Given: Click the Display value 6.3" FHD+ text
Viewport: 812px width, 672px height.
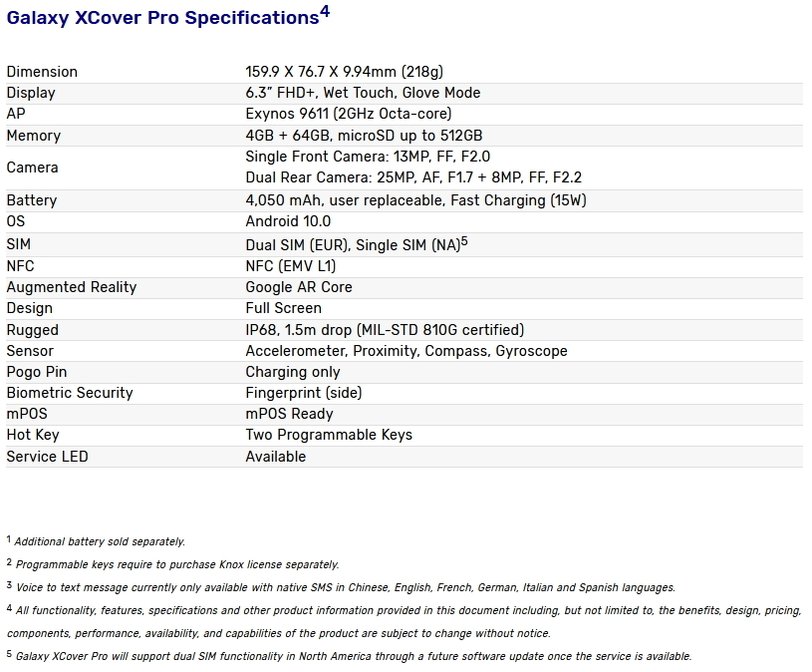Looking at the screenshot, I should coord(363,93).
